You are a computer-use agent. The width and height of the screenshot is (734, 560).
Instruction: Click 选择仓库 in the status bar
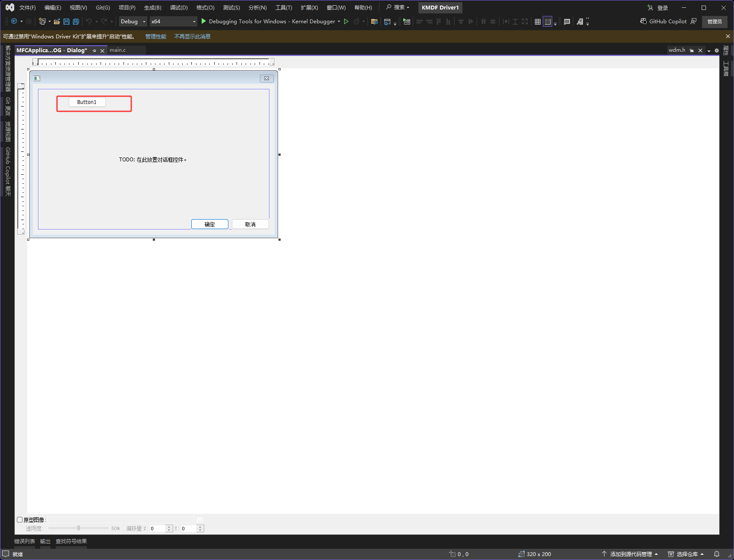(686, 554)
